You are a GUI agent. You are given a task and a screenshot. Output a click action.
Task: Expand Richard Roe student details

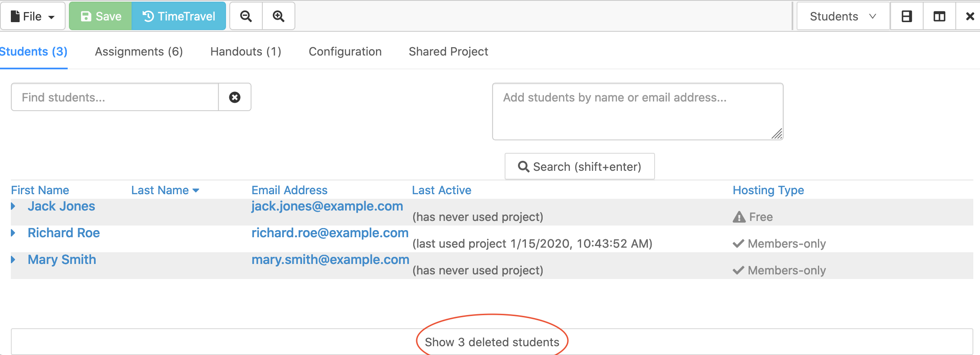(13, 233)
